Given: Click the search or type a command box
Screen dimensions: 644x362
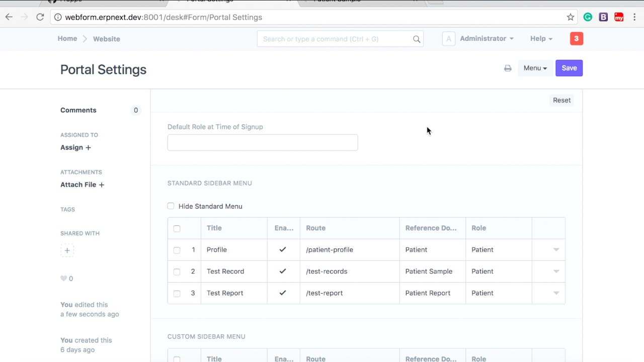Looking at the screenshot, I should tap(340, 39).
